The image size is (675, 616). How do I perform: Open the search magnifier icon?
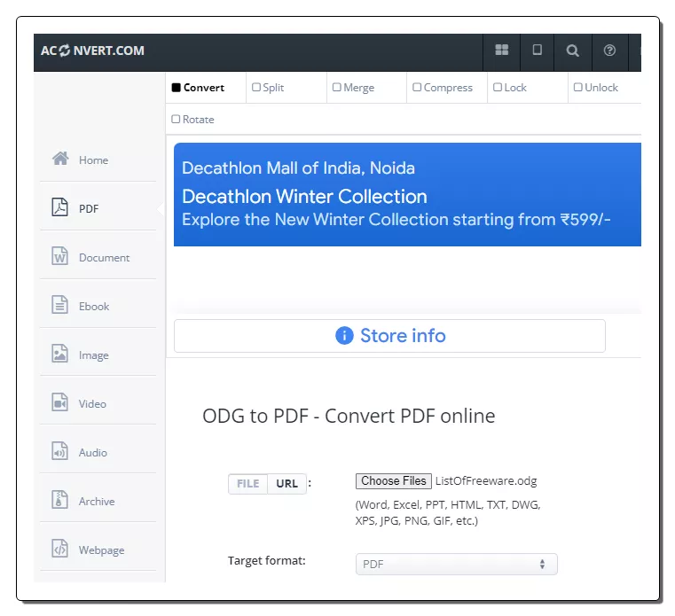tap(572, 51)
